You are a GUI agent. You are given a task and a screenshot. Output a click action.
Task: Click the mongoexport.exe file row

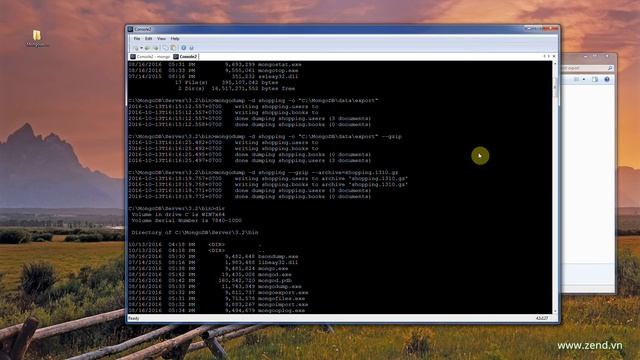click(x=218, y=293)
